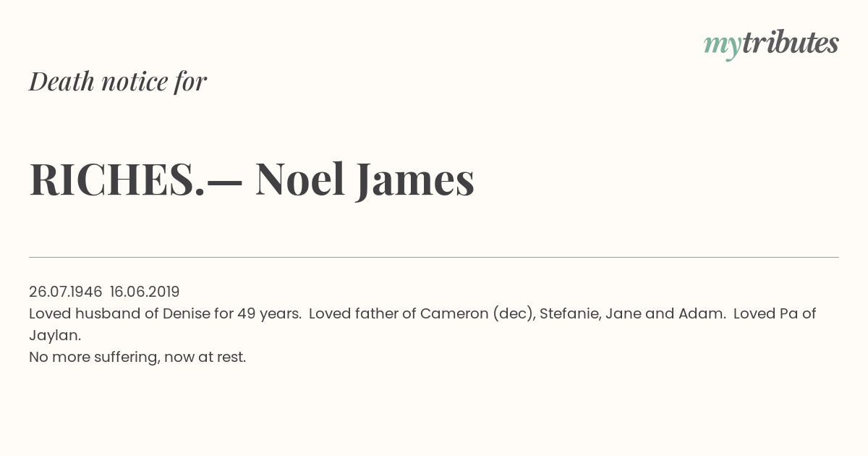This screenshot has height=456, width=868.
Task: Click the word 'James' in the title
Action: click(x=415, y=181)
